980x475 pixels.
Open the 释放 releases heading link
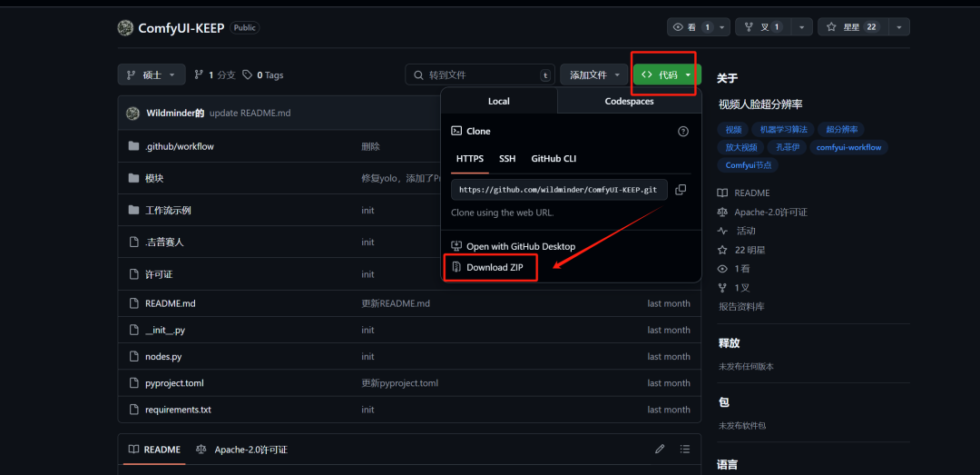728,343
